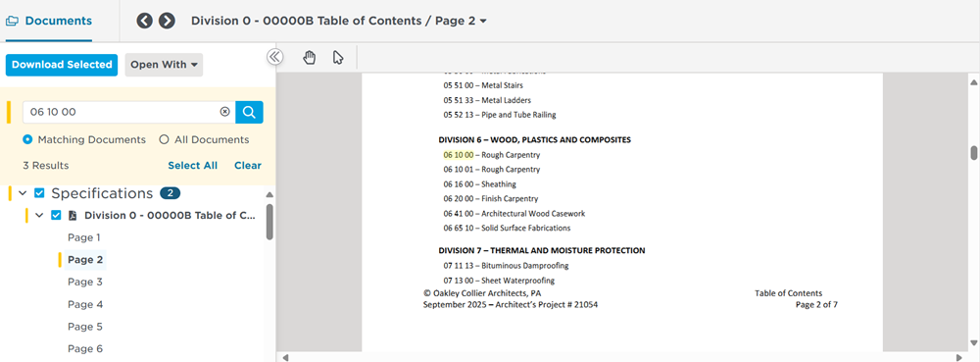This screenshot has width=980, height=362.
Task: Click the Specifications label in tree
Action: point(102,193)
